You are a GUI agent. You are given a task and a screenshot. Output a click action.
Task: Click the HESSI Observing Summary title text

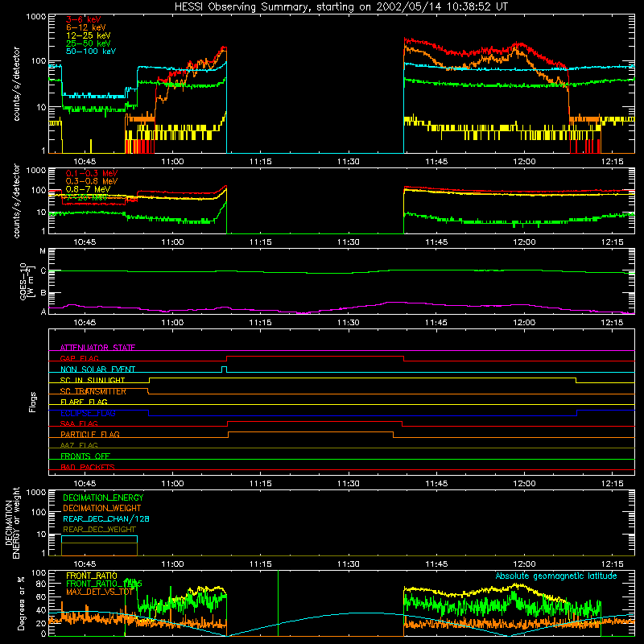pyautogui.click(x=341, y=6)
